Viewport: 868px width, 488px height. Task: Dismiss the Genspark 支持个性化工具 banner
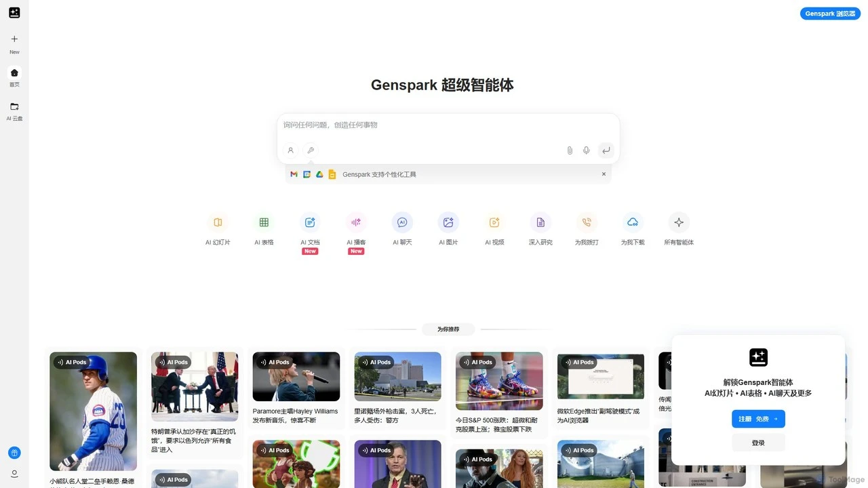point(604,174)
